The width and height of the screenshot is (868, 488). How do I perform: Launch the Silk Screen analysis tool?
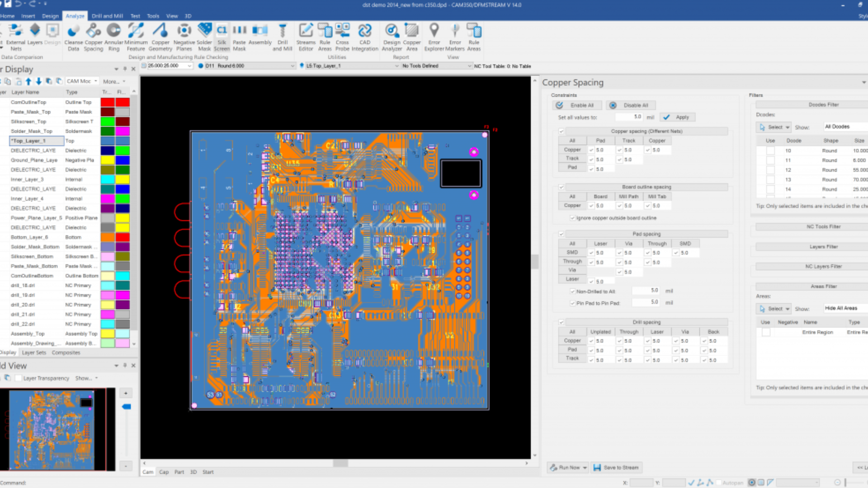pos(222,36)
